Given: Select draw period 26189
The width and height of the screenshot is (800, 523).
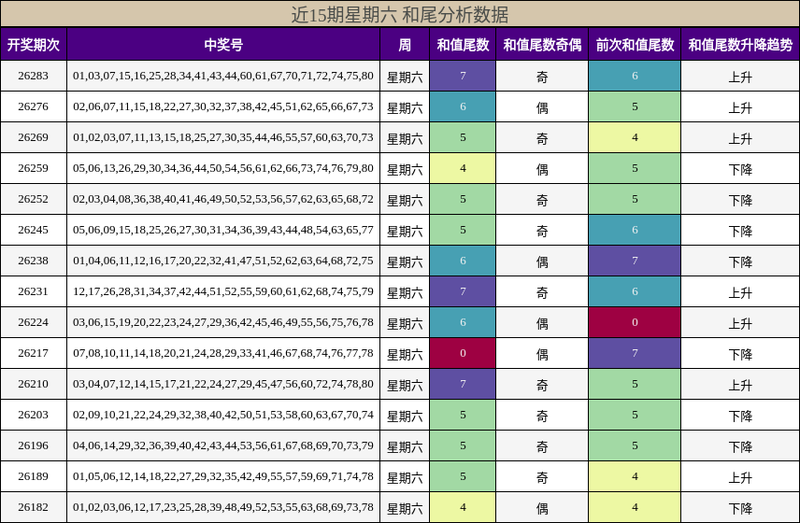Looking at the screenshot, I should 33,476.
